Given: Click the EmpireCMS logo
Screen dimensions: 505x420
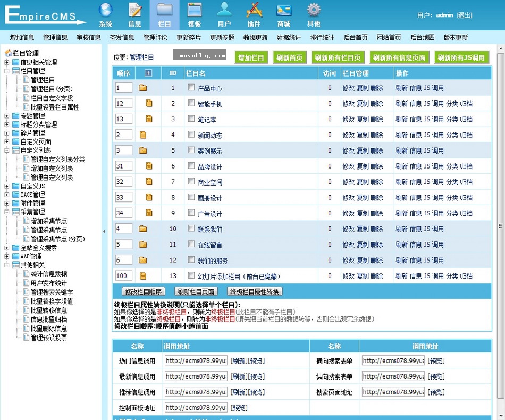Looking at the screenshot, I should pyautogui.click(x=45, y=15).
